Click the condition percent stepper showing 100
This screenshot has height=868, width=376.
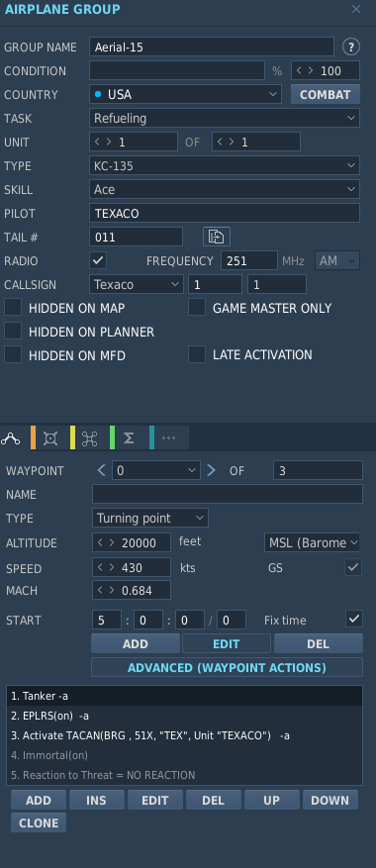(x=326, y=71)
